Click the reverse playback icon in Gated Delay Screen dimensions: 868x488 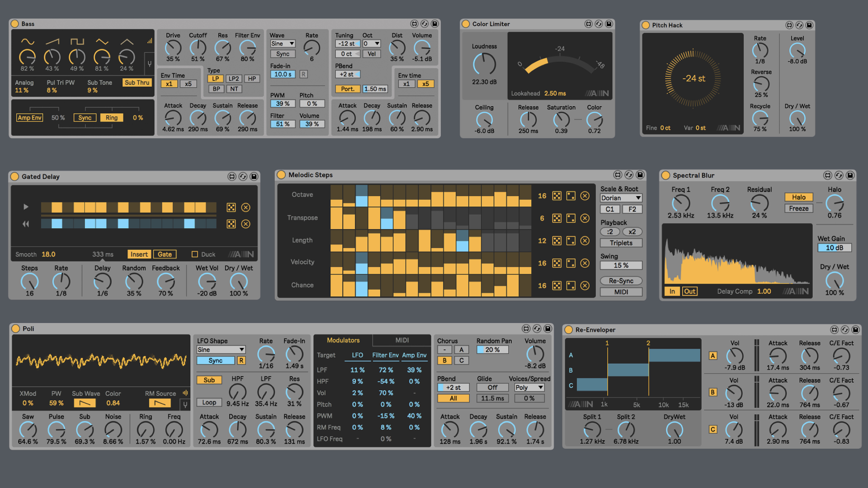coord(26,223)
